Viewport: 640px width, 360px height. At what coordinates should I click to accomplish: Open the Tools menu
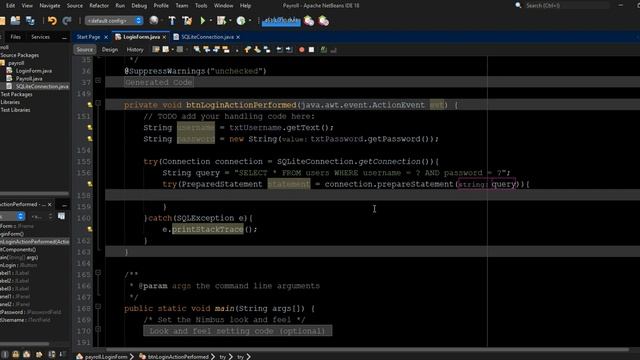(201, 6)
